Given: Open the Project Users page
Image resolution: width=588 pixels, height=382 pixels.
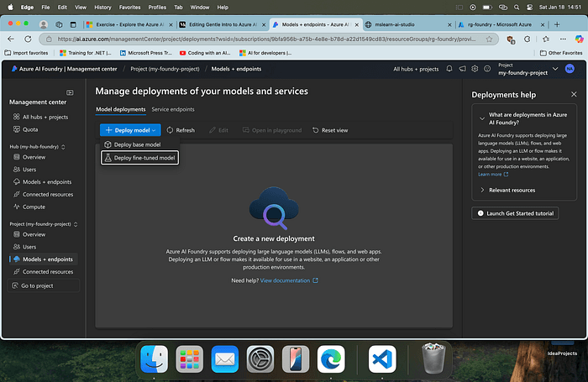Looking at the screenshot, I should (x=24, y=247).
